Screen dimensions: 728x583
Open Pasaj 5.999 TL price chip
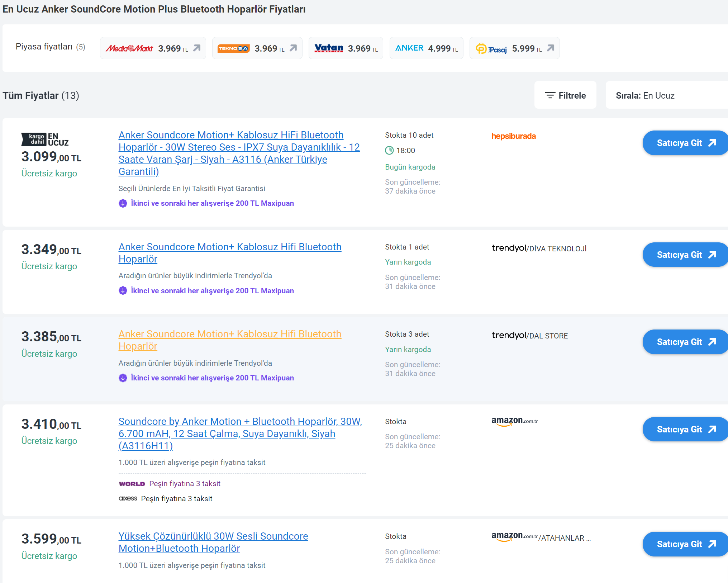click(514, 48)
